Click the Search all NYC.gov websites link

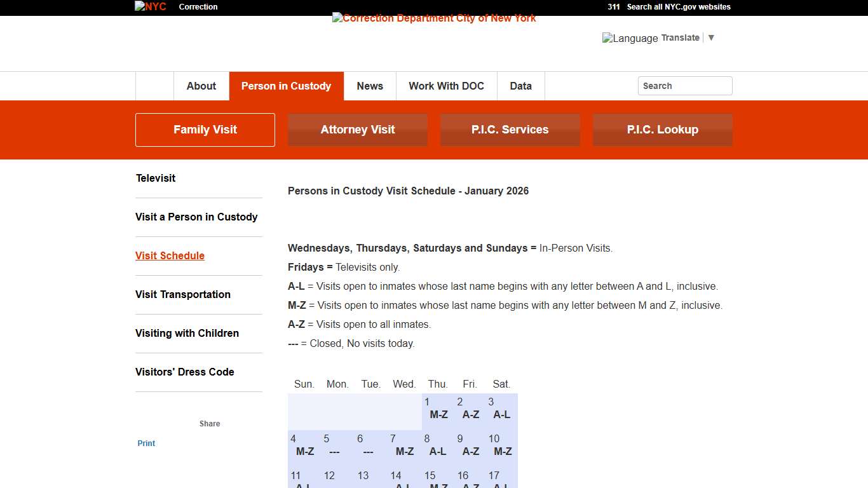[x=677, y=7]
